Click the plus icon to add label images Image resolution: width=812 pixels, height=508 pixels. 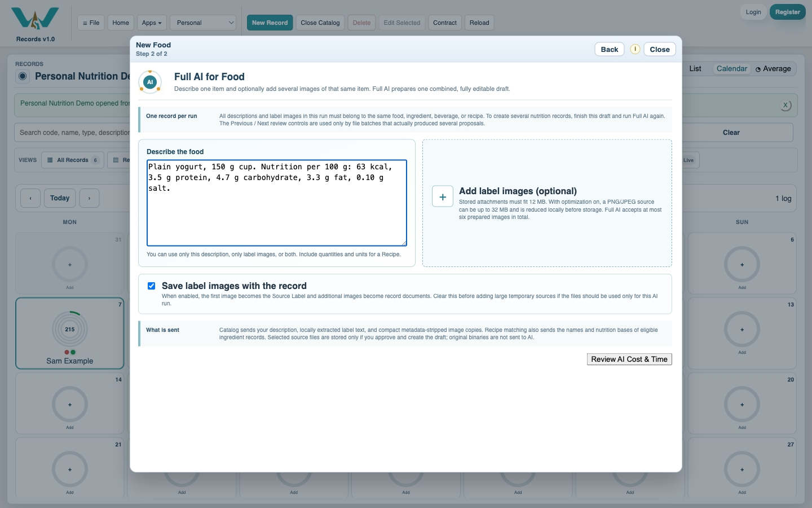coord(443,196)
